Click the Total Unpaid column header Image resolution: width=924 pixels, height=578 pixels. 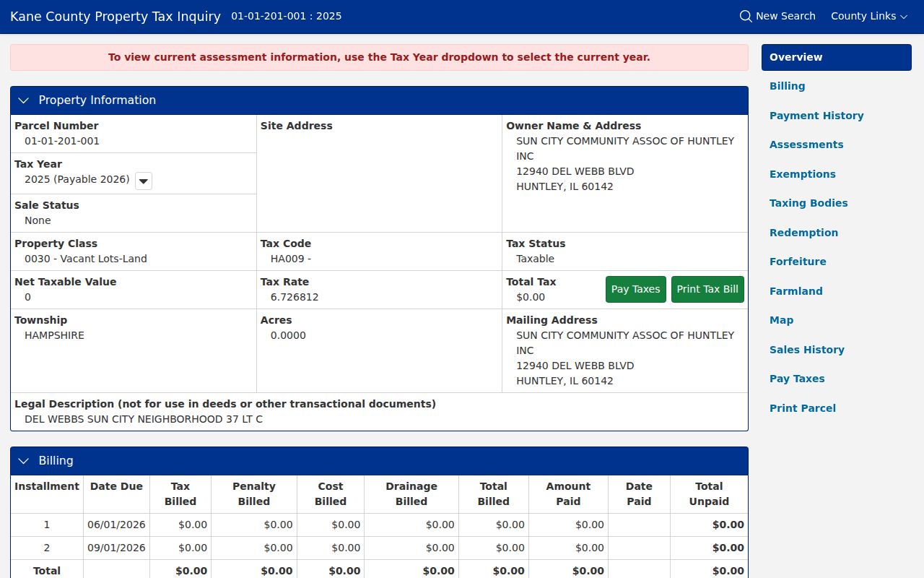(709, 493)
